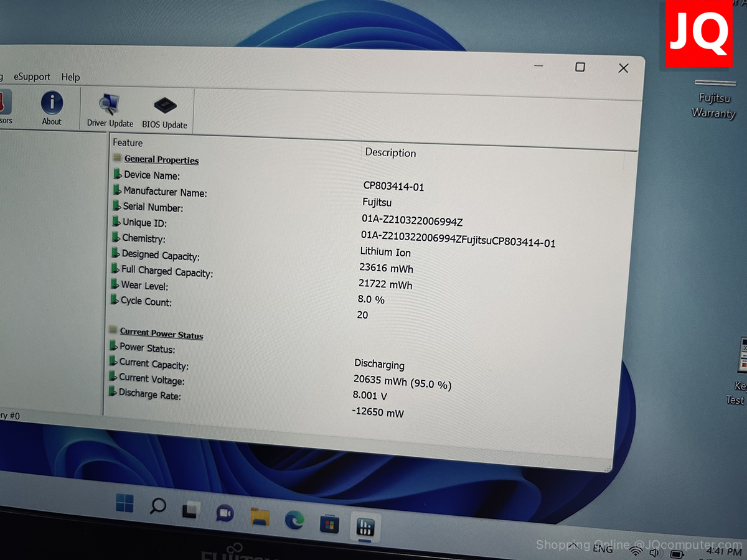Select the Current Capacity row label
Viewport: 747px width, 560px height.
[154, 363]
